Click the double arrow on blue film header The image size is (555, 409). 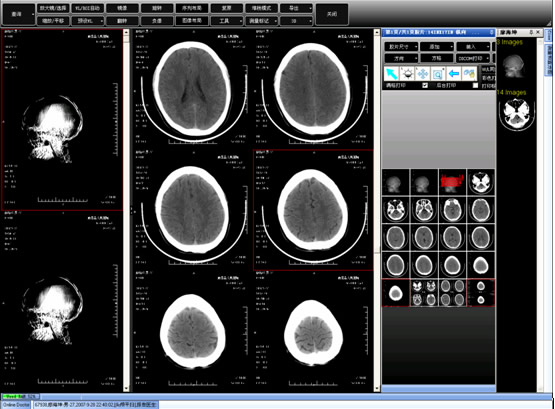pos(492,32)
